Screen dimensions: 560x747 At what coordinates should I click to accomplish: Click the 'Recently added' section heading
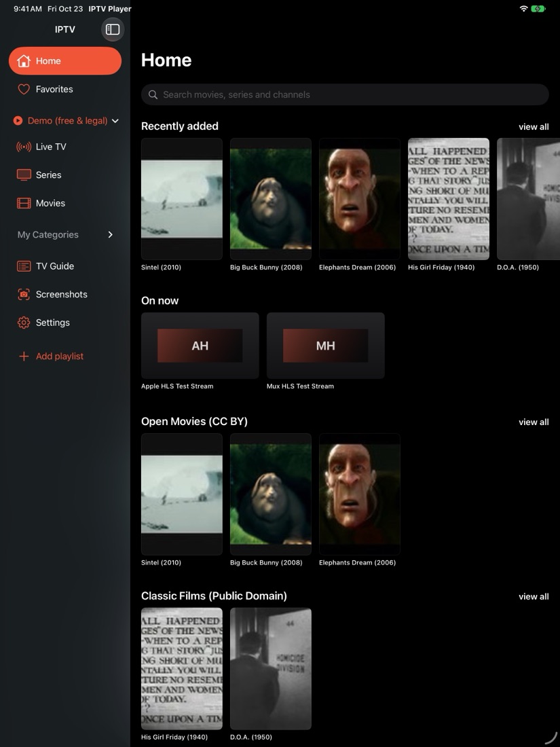coord(179,126)
